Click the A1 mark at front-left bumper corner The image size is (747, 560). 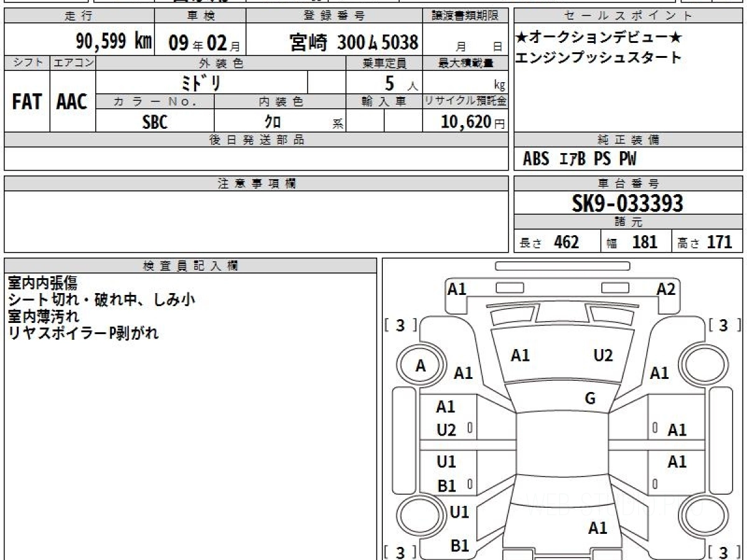(457, 289)
